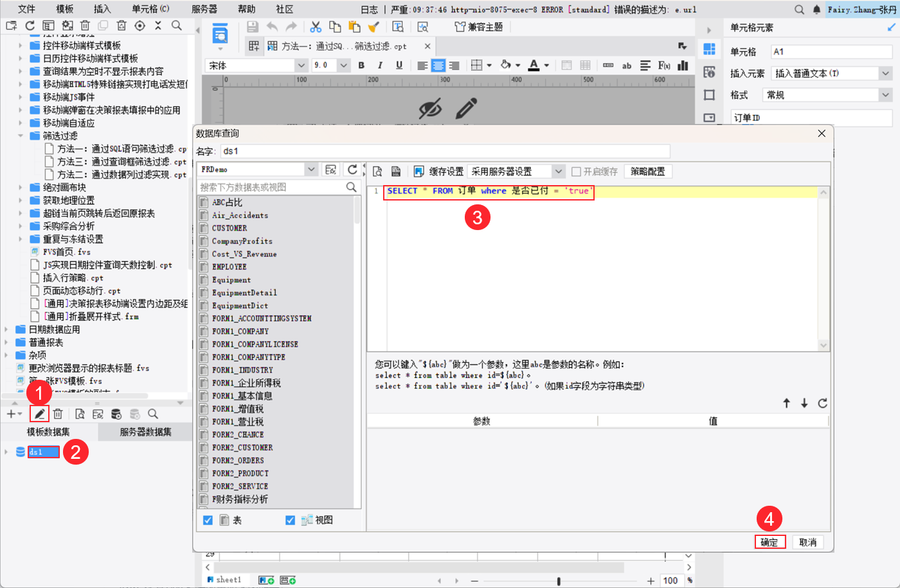Screen dimensions: 900x588
Task: Save the template with the floppy icon
Action: (x=253, y=27)
